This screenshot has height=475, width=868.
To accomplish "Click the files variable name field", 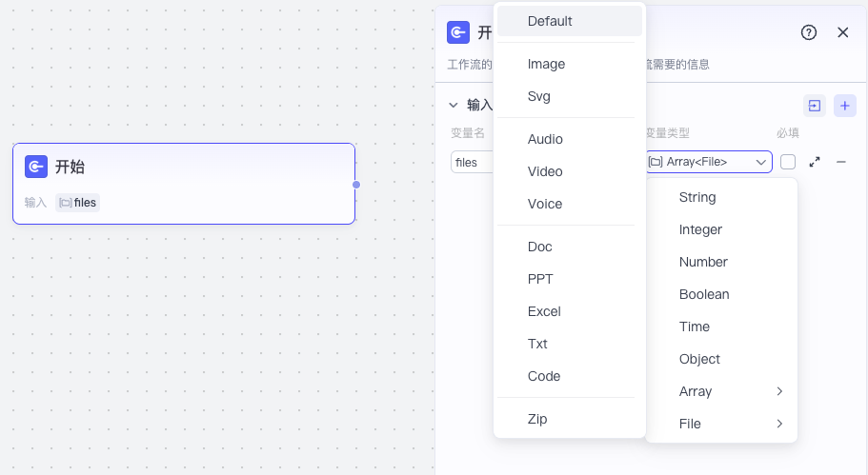I will (472, 162).
